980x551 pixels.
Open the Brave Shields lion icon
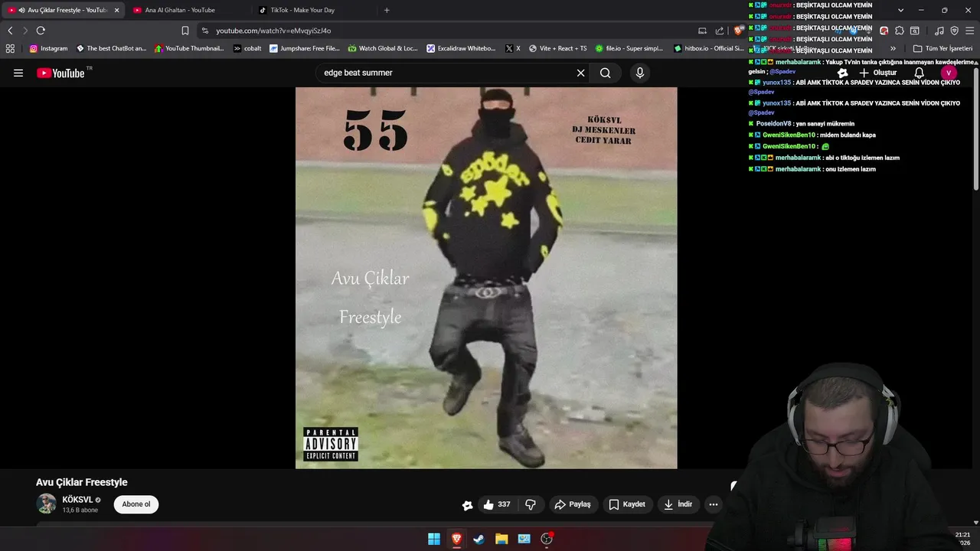(x=738, y=31)
